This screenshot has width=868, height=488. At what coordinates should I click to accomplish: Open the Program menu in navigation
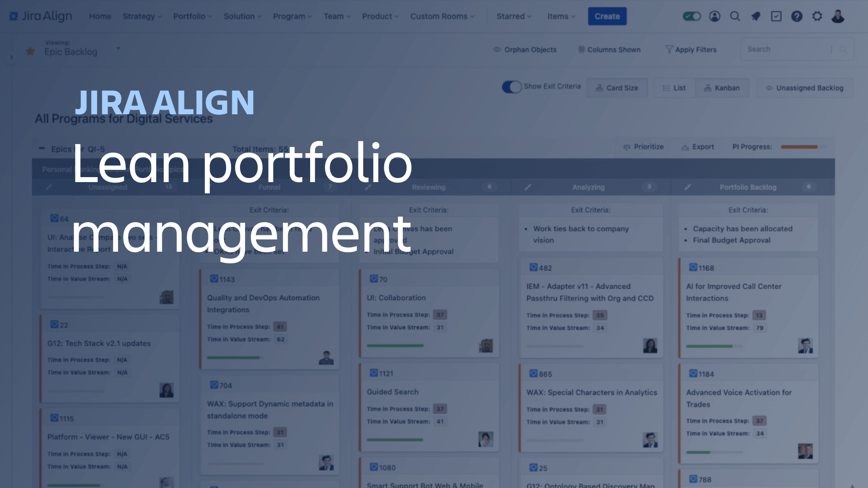point(290,16)
